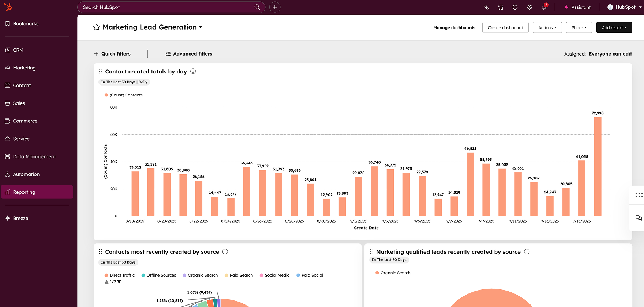Click Manage dashboards link
Image resolution: width=644 pixels, height=307 pixels.
click(454, 27)
